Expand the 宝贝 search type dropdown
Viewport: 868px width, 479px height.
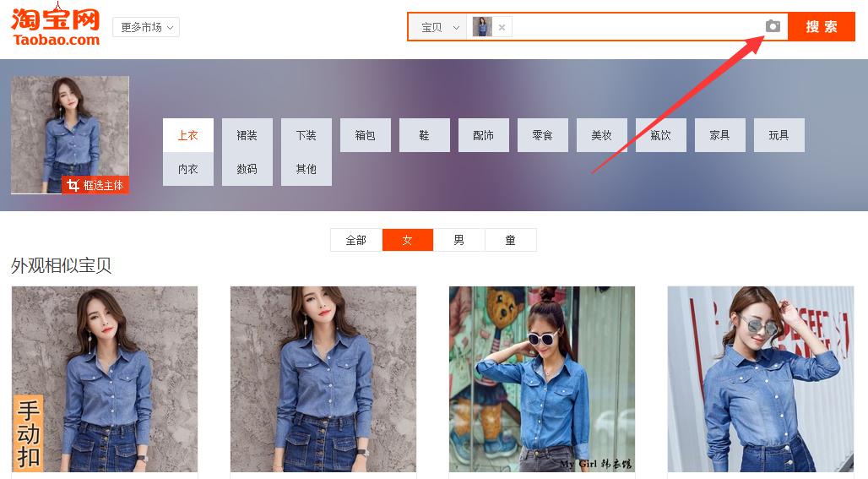coord(440,27)
